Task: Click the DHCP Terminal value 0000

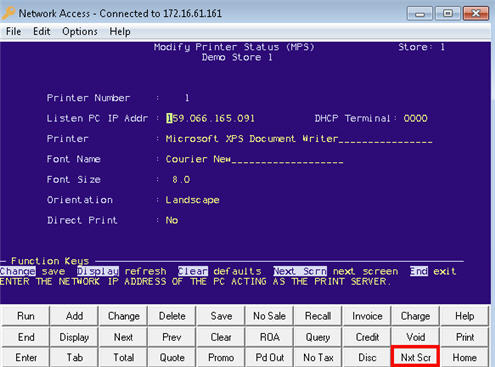Action: point(415,118)
